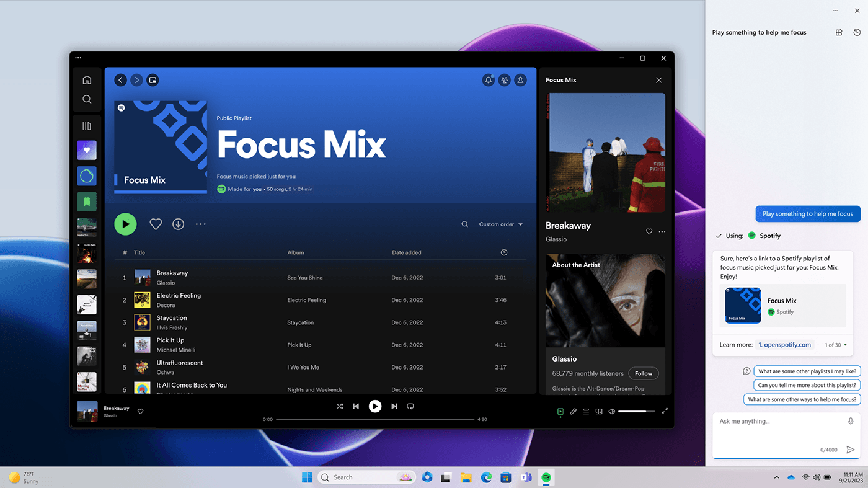Go forward in Spotify navigation
Screen dimensions: 868x488
point(136,80)
